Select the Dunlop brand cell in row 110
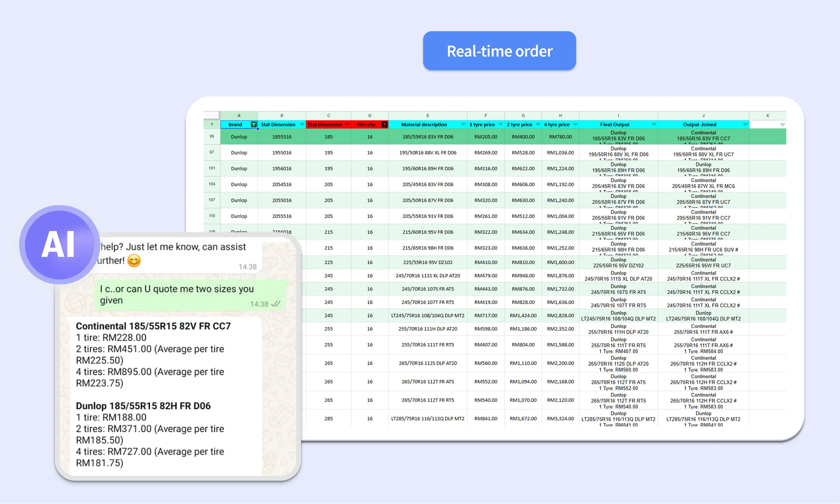 (x=239, y=216)
